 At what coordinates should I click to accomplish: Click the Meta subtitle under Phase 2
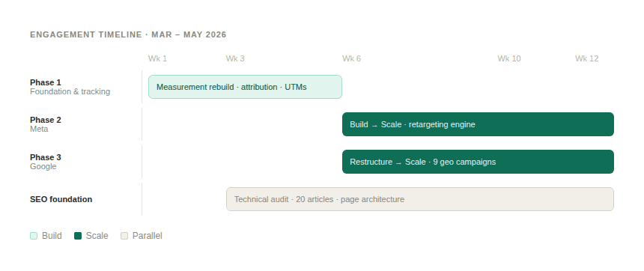(x=39, y=129)
